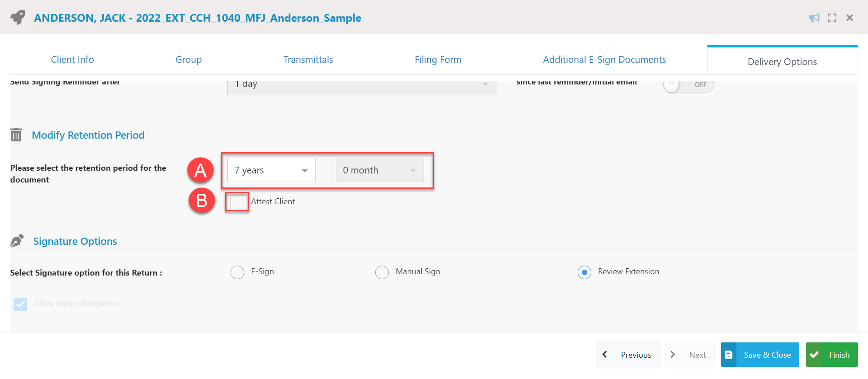
Task: Click the left chevron on the Previous button
Action: click(x=605, y=355)
